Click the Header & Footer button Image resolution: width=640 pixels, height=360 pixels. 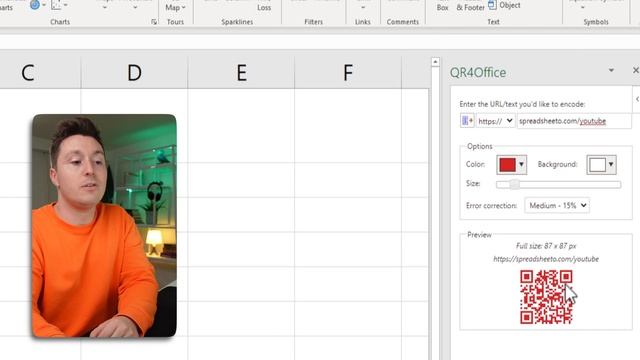[x=470, y=7]
